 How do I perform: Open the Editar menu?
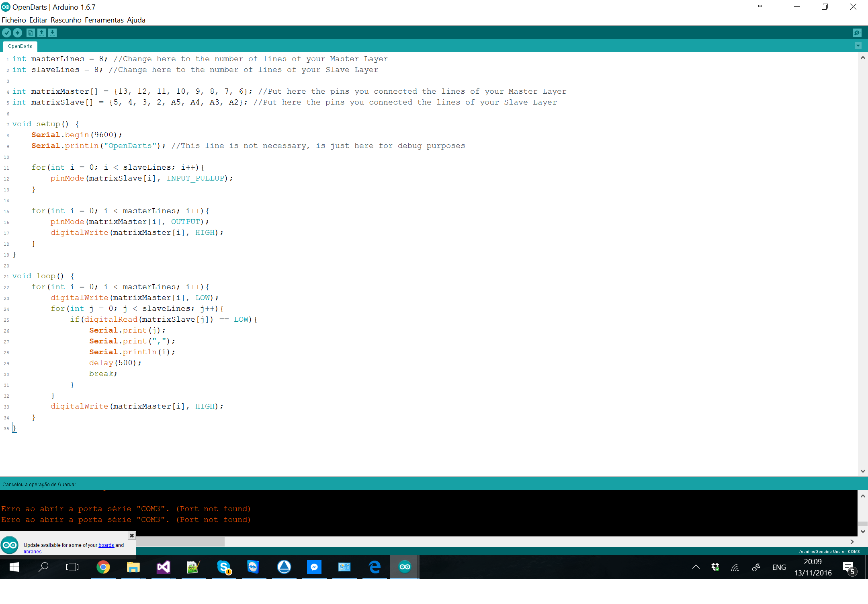click(38, 20)
